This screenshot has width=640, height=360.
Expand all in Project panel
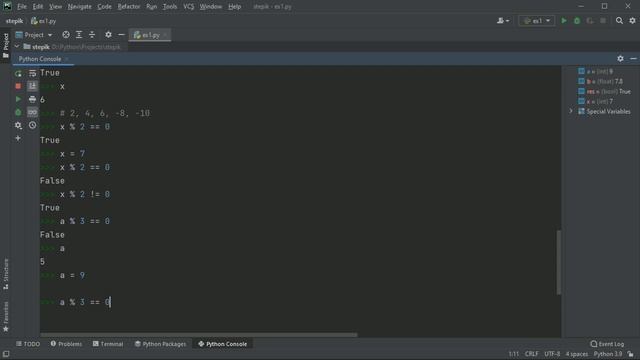pos(79,35)
